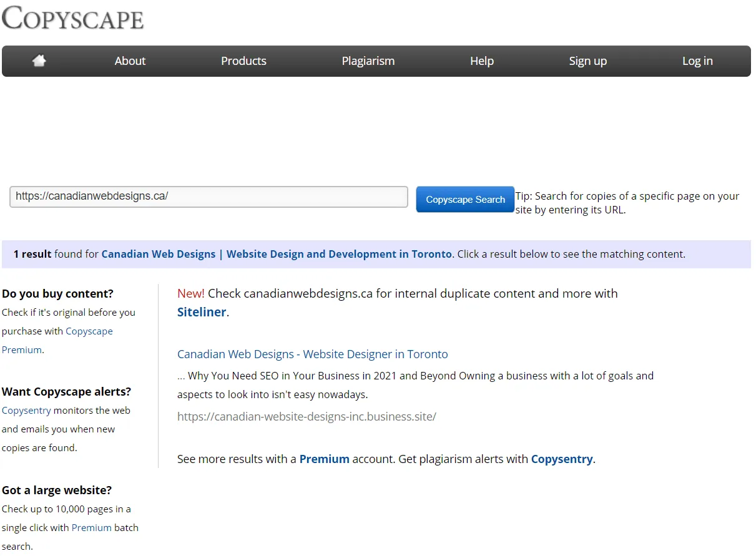Click the searched page title in results banner

[x=276, y=254]
